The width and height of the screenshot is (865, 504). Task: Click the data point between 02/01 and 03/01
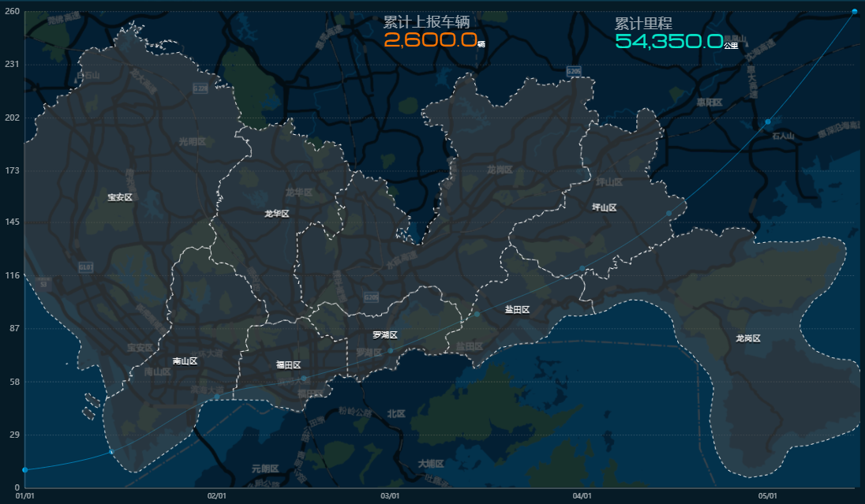pos(303,379)
